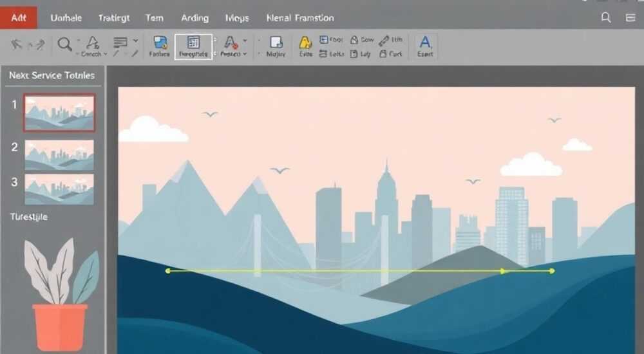Image resolution: width=644 pixels, height=354 pixels.
Task: Switch to the Uorhale tab
Action: coord(66,18)
